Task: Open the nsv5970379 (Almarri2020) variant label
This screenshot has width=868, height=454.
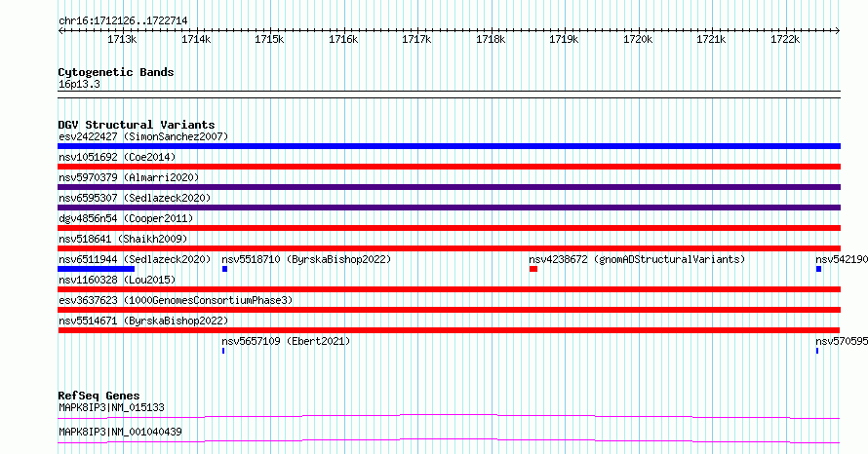Action: pos(129,177)
